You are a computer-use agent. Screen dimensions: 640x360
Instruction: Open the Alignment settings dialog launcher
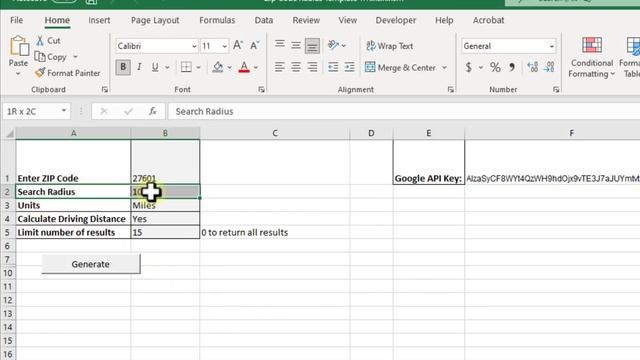pyautogui.click(x=451, y=89)
